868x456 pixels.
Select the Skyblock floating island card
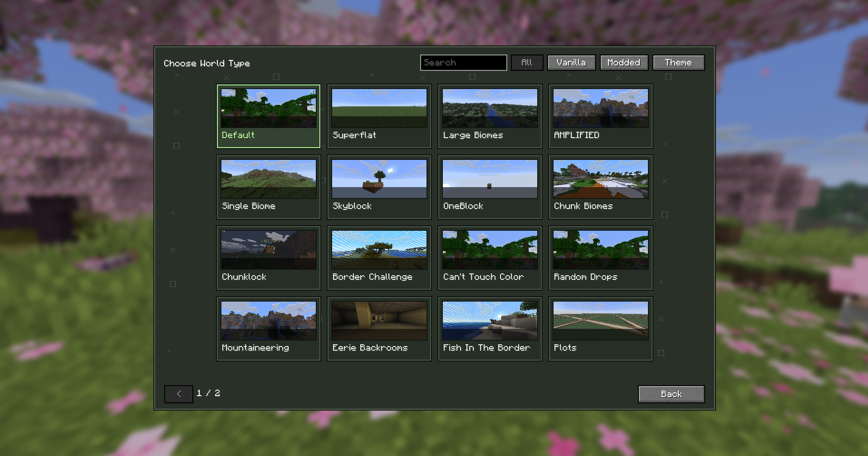click(379, 187)
